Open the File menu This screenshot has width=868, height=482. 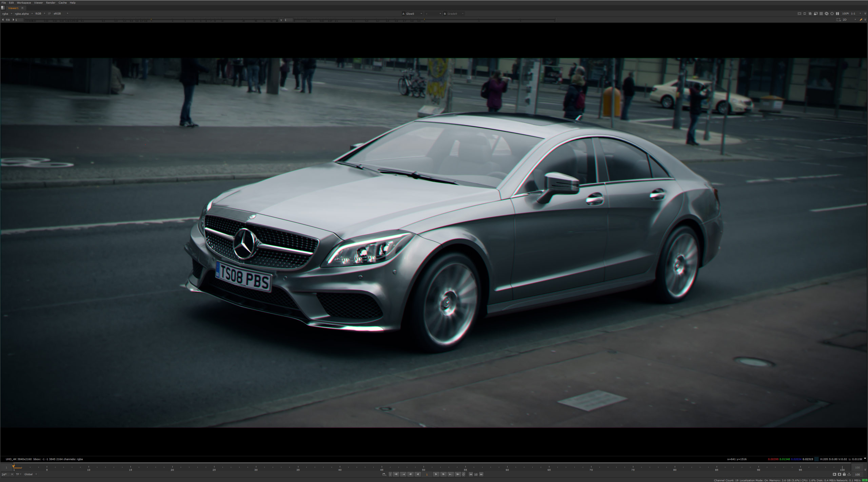(x=4, y=3)
